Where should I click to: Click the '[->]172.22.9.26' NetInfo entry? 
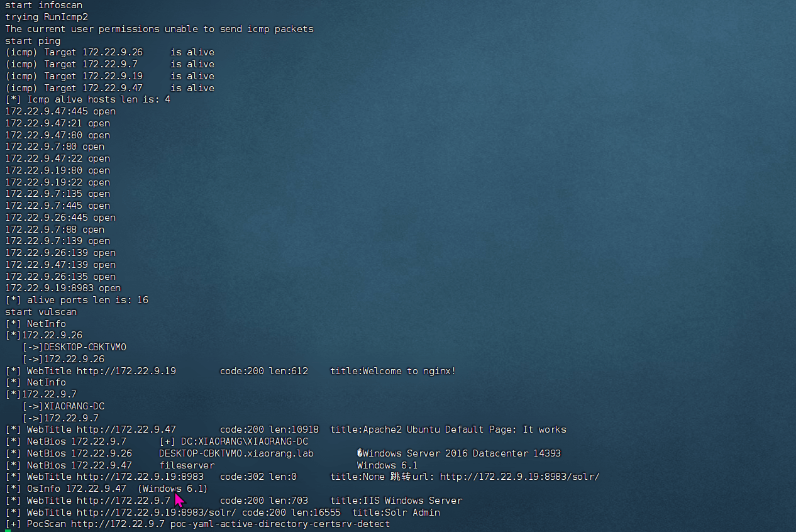[63, 359]
